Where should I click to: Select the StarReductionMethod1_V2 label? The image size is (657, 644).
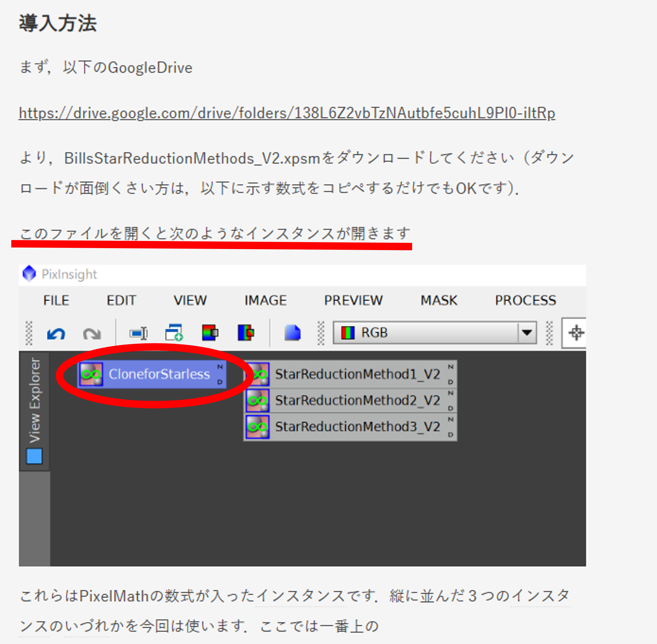(358, 374)
